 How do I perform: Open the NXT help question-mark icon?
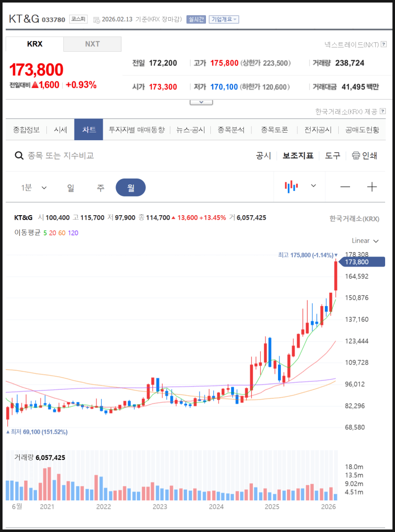click(x=384, y=44)
